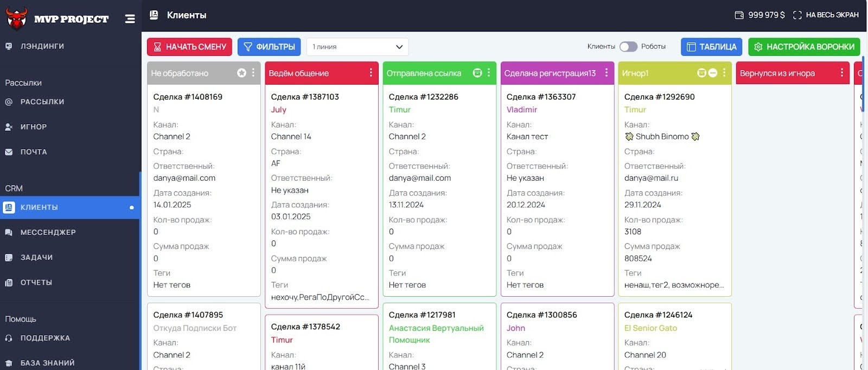Click client name John
Image resolution: width=868 pixels, height=370 pixels.
click(x=515, y=328)
